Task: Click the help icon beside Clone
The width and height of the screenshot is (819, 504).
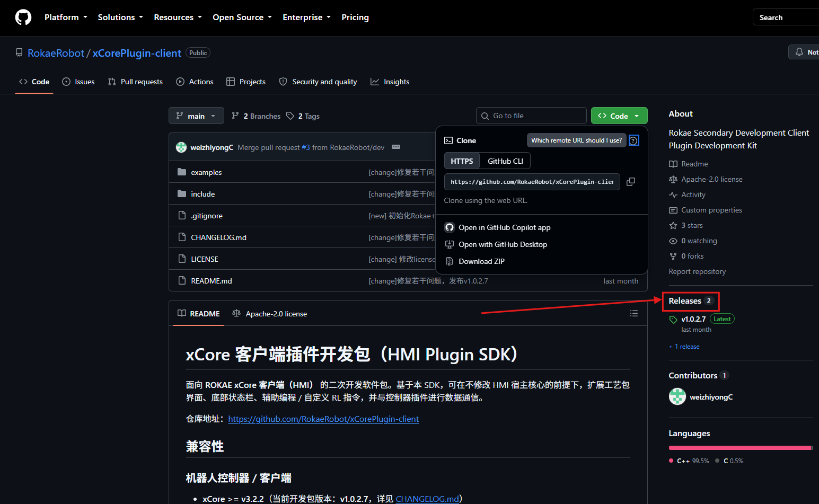Action: 633,140
